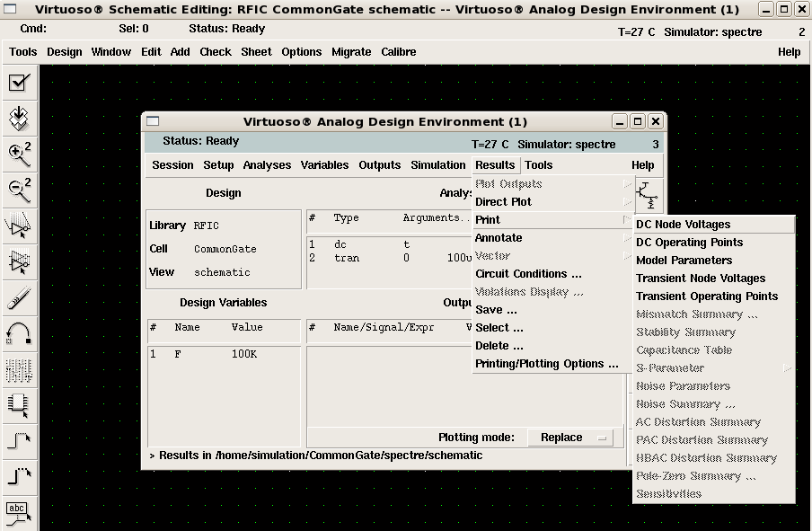Select design variable F row
The width and height of the screenshot is (812, 531).
(224, 354)
